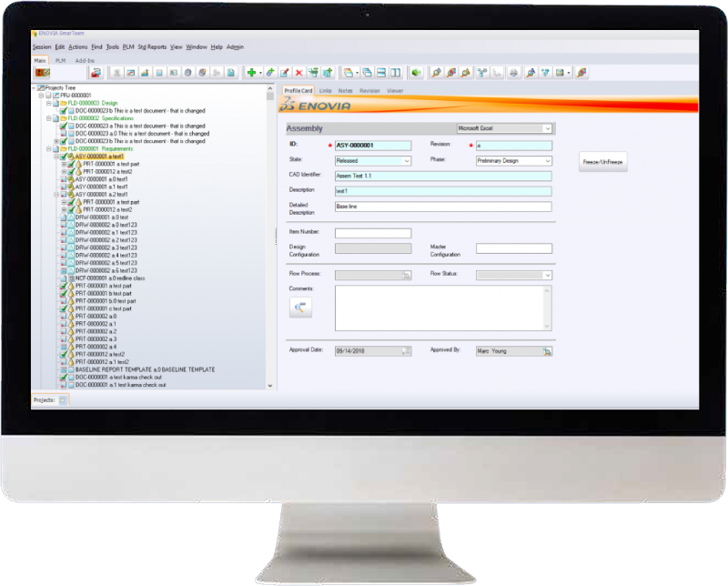The width and height of the screenshot is (728, 586).
Task: Click the edit pencil icon beside red X
Action: [285, 73]
